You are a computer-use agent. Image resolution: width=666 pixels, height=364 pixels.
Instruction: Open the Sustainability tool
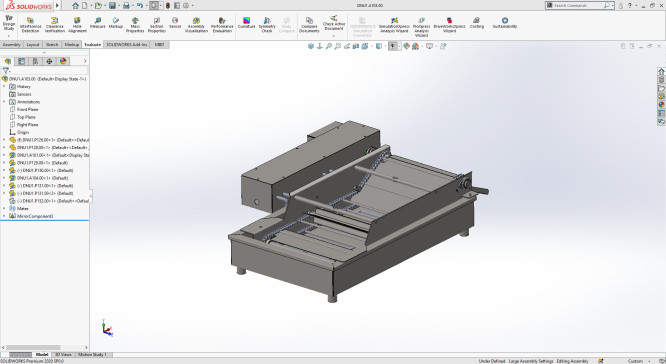point(505,23)
